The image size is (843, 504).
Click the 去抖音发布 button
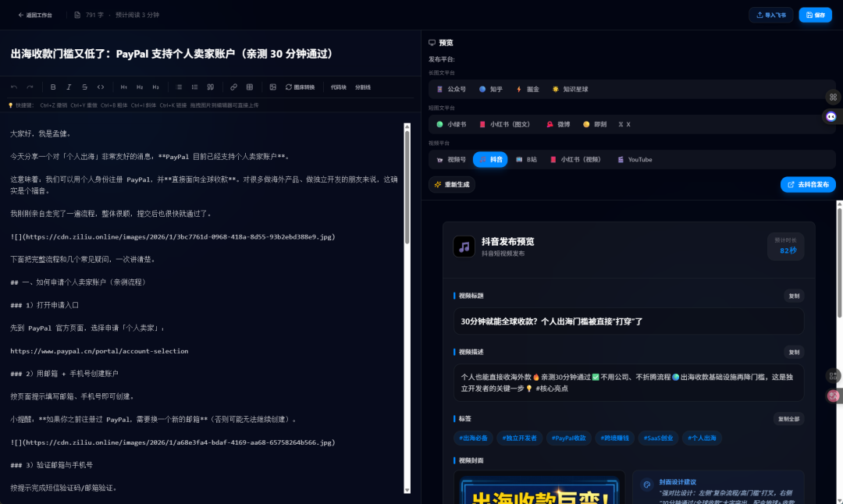pyautogui.click(x=808, y=184)
